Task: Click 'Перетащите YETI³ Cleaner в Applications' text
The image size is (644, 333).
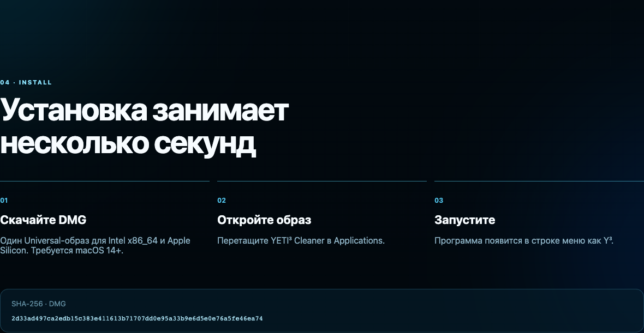Action: pyautogui.click(x=301, y=241)
